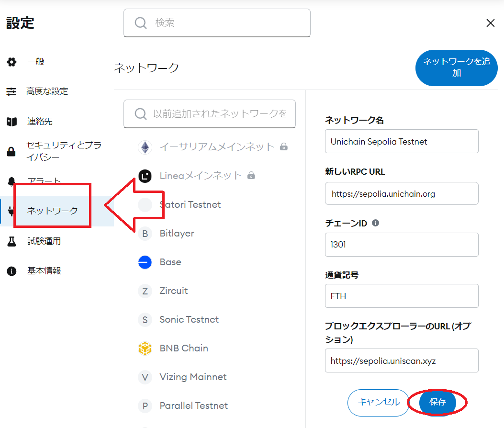Click the About info circle icon

(x=11, y=271)
